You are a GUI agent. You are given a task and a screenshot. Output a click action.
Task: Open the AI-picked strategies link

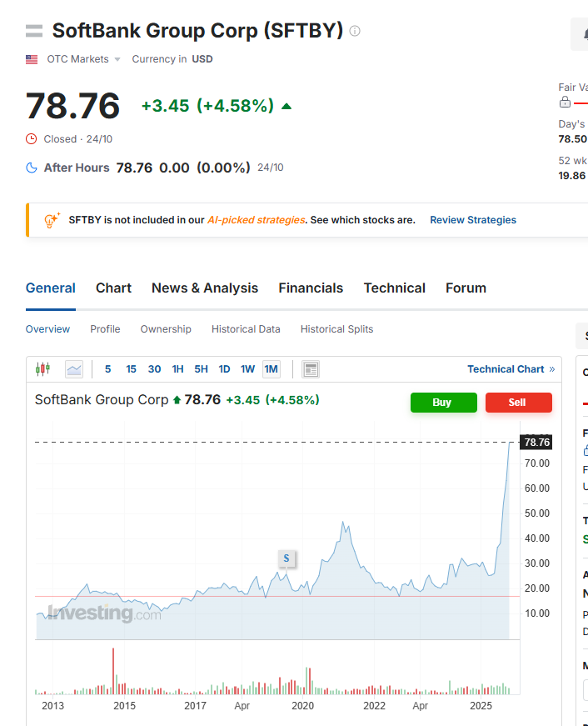click(256, 220)
